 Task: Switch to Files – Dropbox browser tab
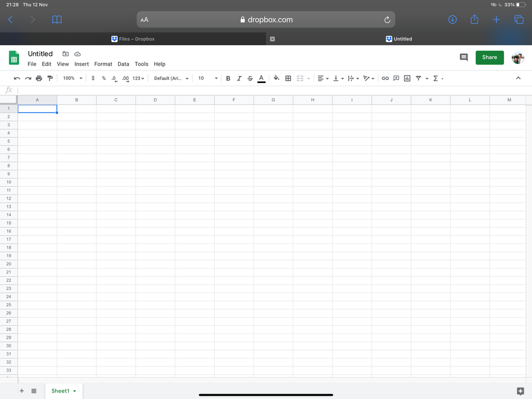[x=133, y=39]
